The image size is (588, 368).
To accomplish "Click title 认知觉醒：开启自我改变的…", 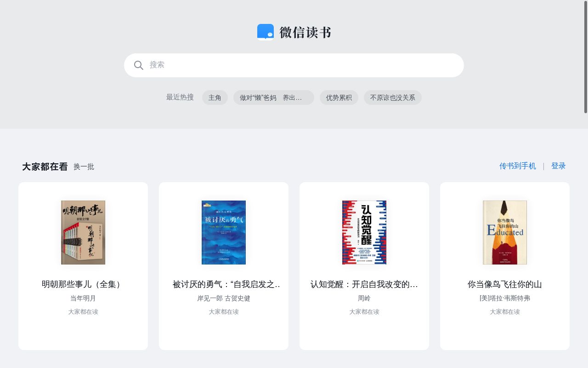I will pos(364,284).
